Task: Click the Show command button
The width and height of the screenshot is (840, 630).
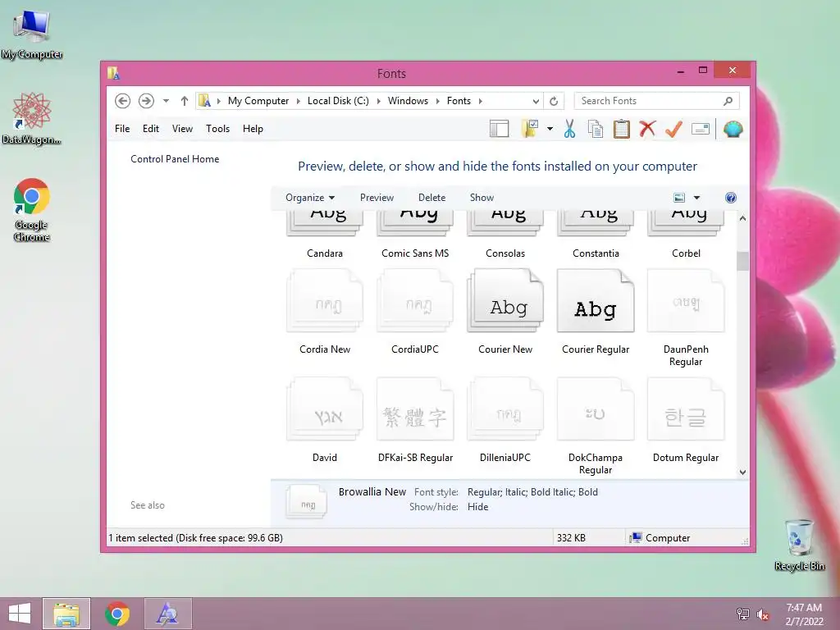Action: [482, 198]
